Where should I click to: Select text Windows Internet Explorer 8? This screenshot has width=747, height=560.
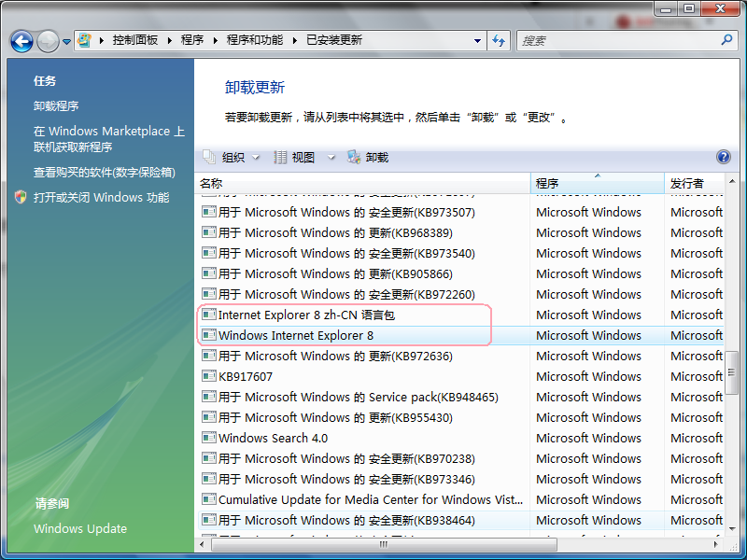pos(296,336)
